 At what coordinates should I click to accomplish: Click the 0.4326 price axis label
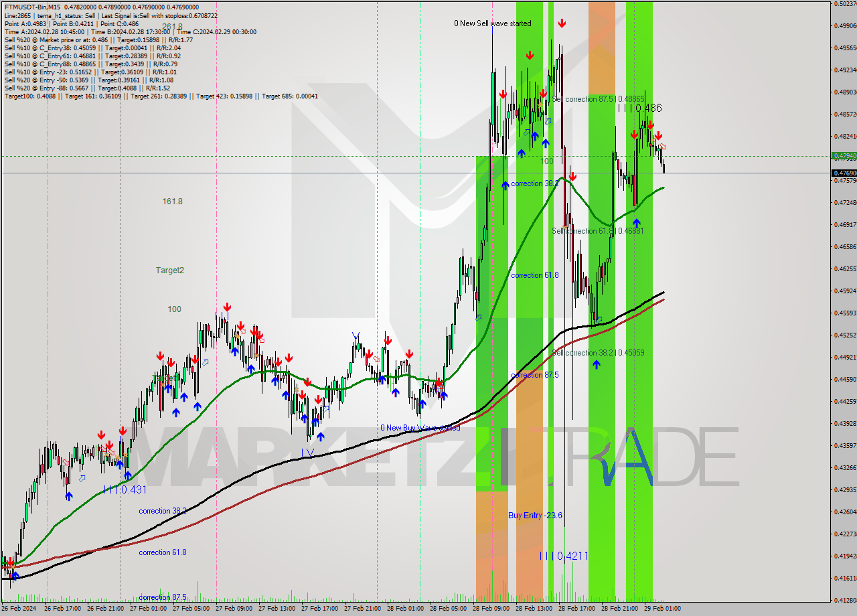845,467
